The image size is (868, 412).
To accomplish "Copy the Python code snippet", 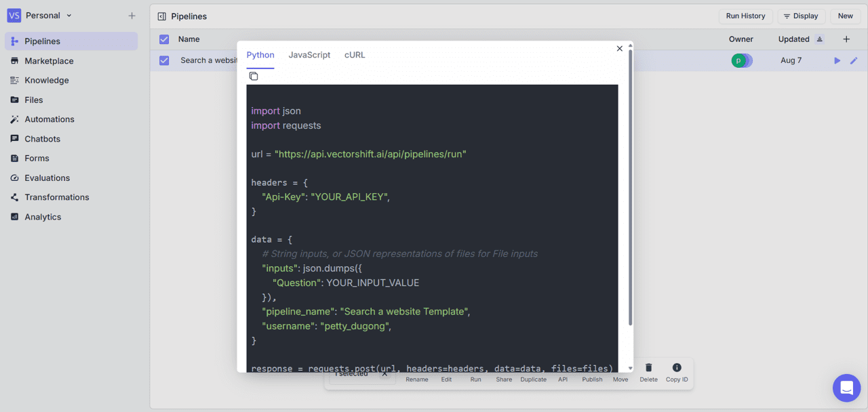I will tap(254, 76).
